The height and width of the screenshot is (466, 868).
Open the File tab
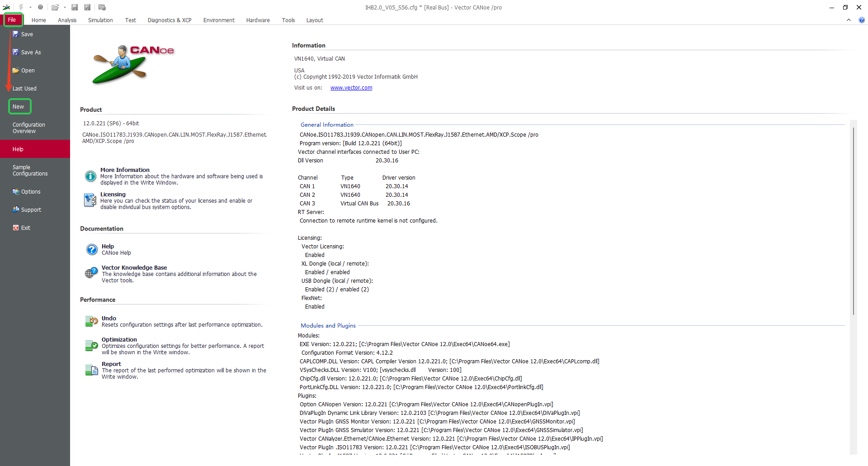pyautogui.click(x=12, y=20)
